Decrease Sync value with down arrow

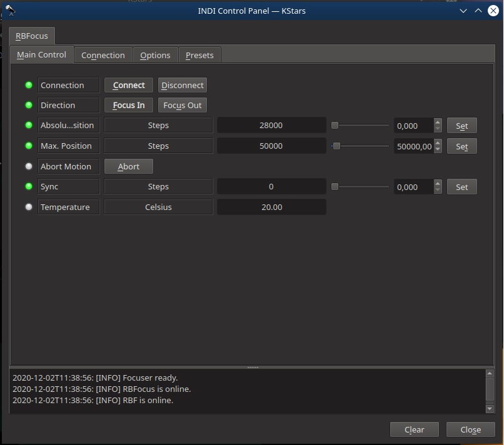(438, 190)
